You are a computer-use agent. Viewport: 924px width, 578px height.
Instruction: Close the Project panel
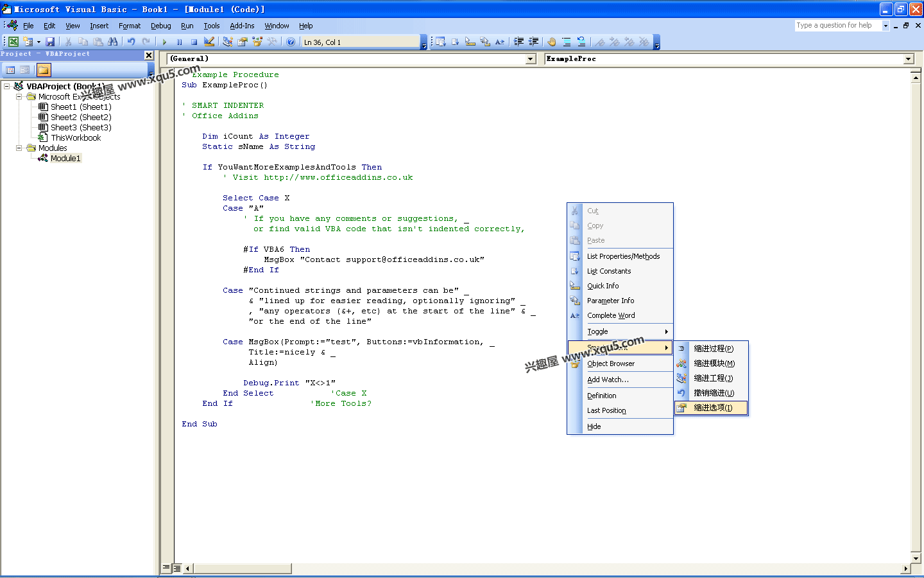click(149, 55)
